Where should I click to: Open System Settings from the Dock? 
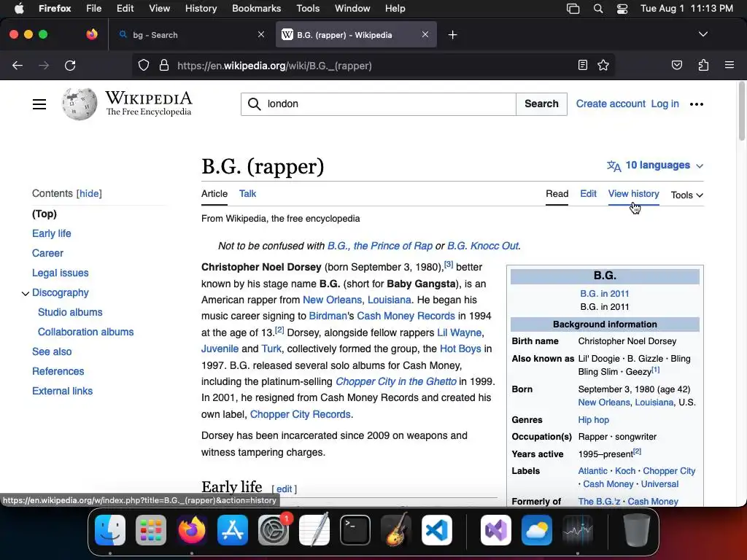(274, 530)
